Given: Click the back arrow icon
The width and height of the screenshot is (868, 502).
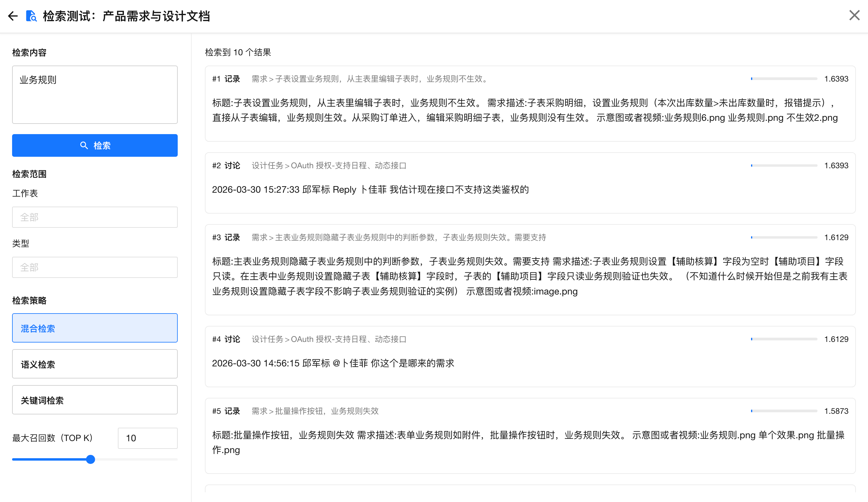Looking at the screenshot, I should (13, 16).
